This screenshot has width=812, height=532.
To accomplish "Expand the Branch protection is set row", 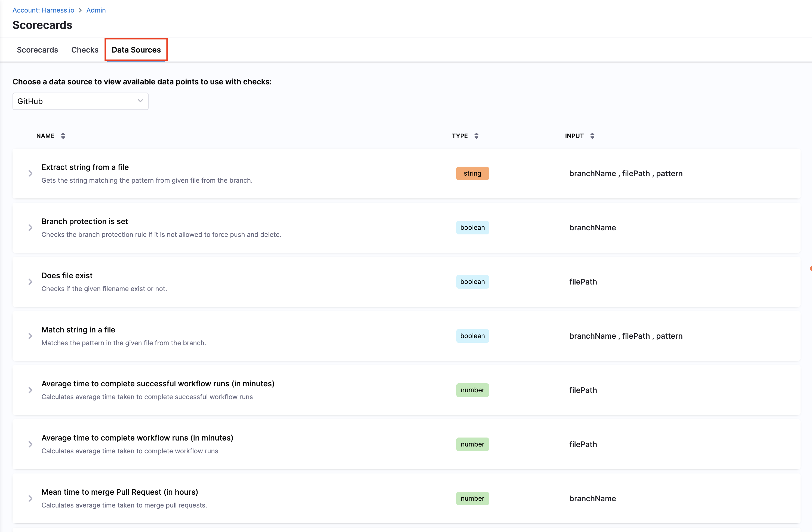I will (30, 228).
